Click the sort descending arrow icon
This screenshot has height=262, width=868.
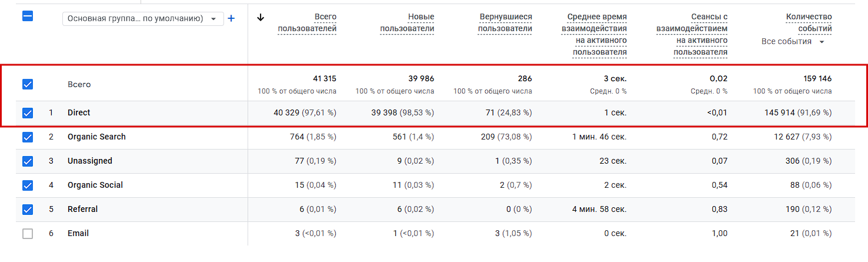pyautogui.click(x=261, y=18)
